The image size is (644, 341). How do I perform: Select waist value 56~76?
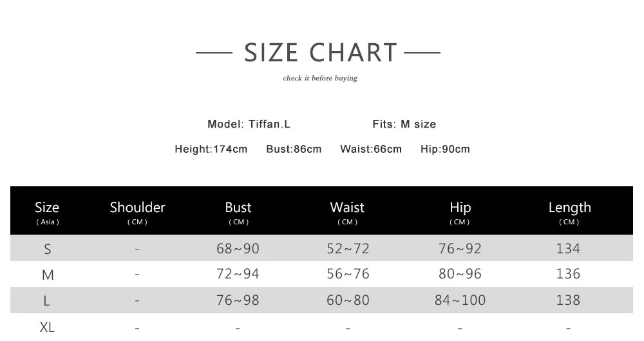pos(348,274)
